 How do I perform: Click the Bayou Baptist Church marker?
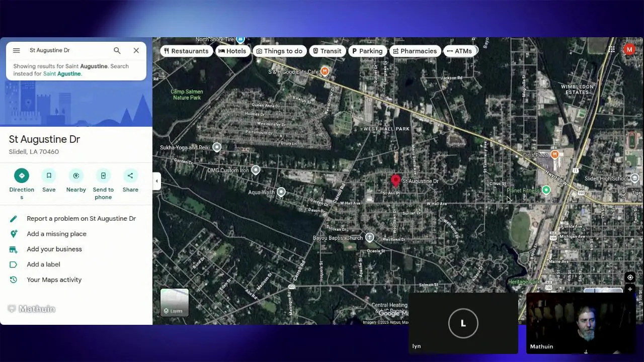coord(370,237)
